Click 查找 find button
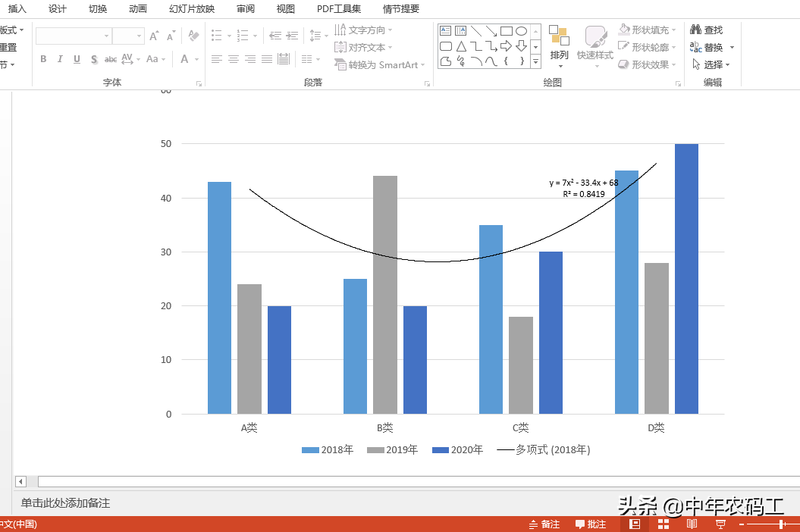The width and height of the screenshot is (800, 532). point(707,30)
